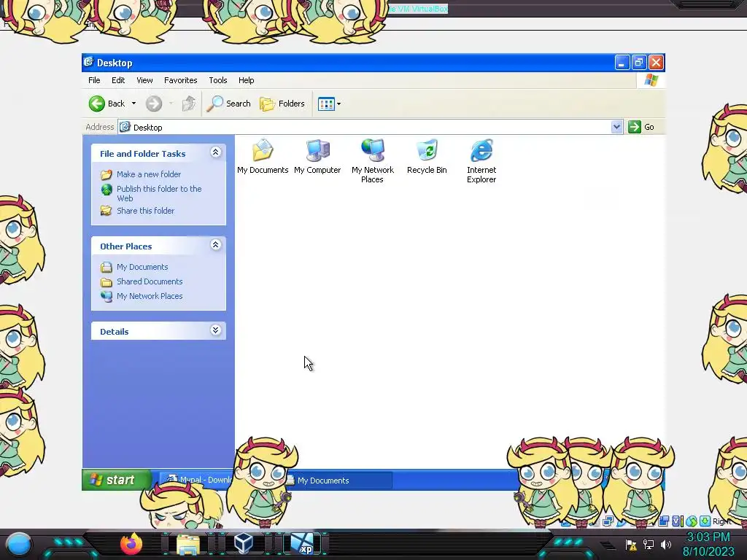Open the Favorites menu
This screenshot has width=747, height=560.
click(181, 80)
